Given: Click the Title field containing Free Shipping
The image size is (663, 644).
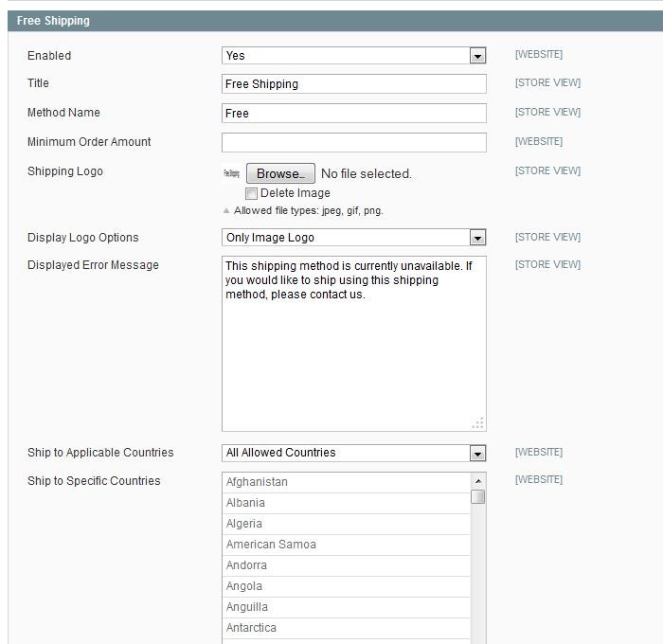Looking at the screenshot, I should (354, 83).
